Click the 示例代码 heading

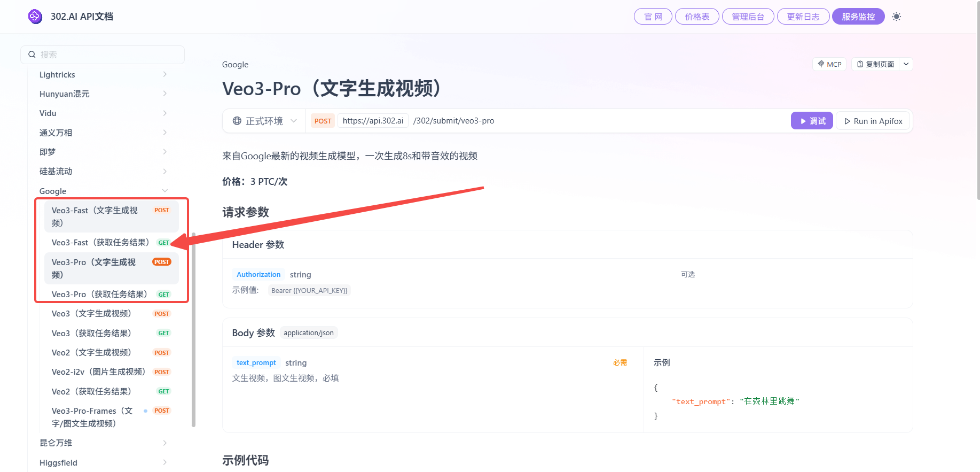[246, 460]
